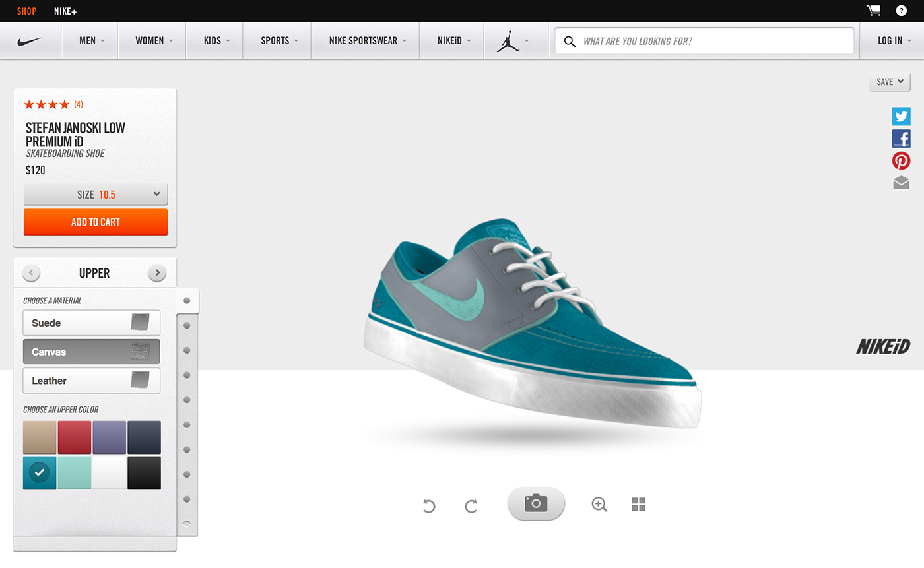Click the Upper section heading
The width and height of the screenshot is (924, 568).
[x=94, y=273]
